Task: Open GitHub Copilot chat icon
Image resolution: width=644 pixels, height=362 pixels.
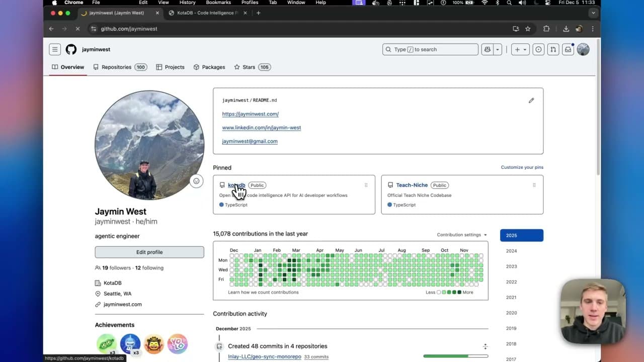Action: coord(487,49)
